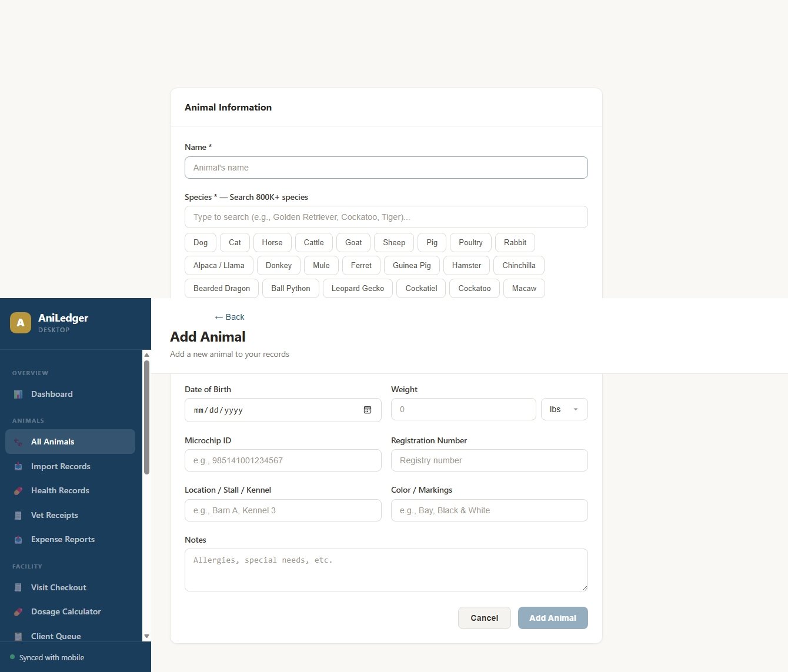This screenshot has height=672, width=788.
Task: Focus the Microchip ID input field
Action: [x=283, y=460]
